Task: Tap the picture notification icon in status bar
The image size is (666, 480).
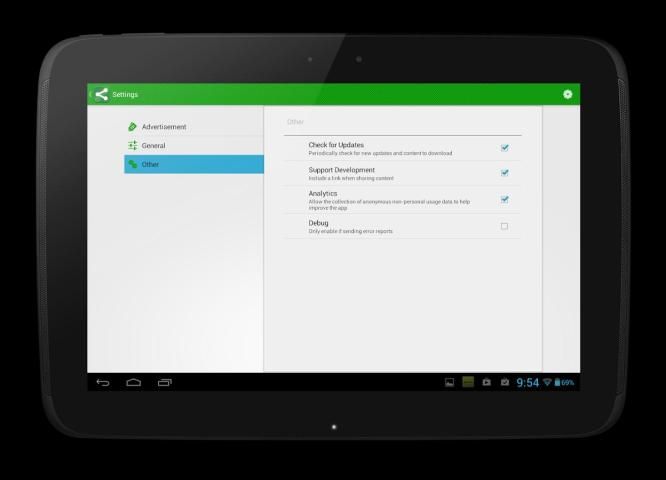Action: (449, 382)
